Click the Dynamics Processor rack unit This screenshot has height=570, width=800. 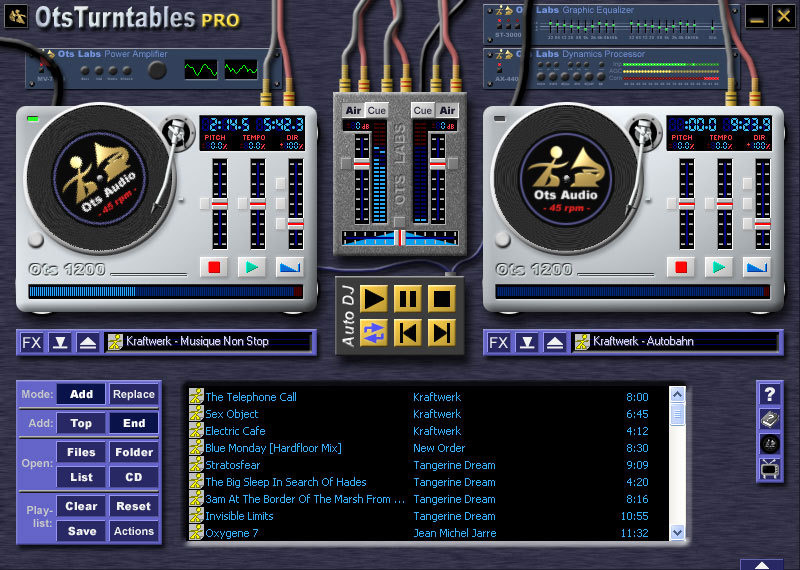[611, 68]
